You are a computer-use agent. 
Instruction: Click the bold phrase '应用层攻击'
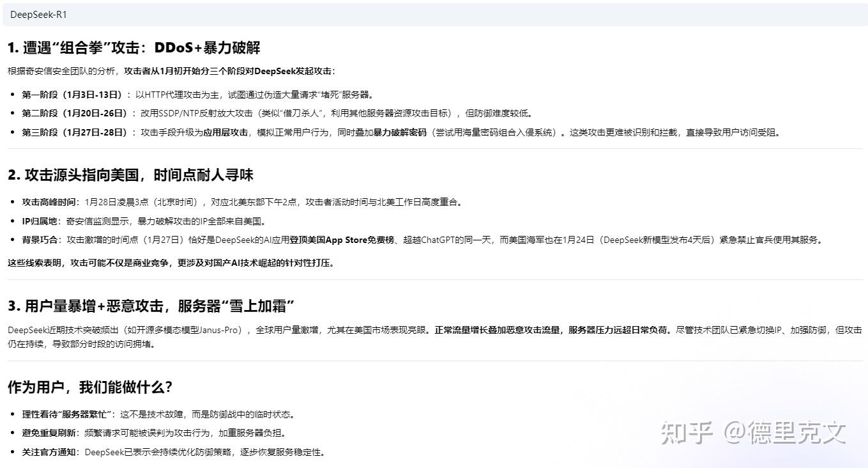(226, 132)
